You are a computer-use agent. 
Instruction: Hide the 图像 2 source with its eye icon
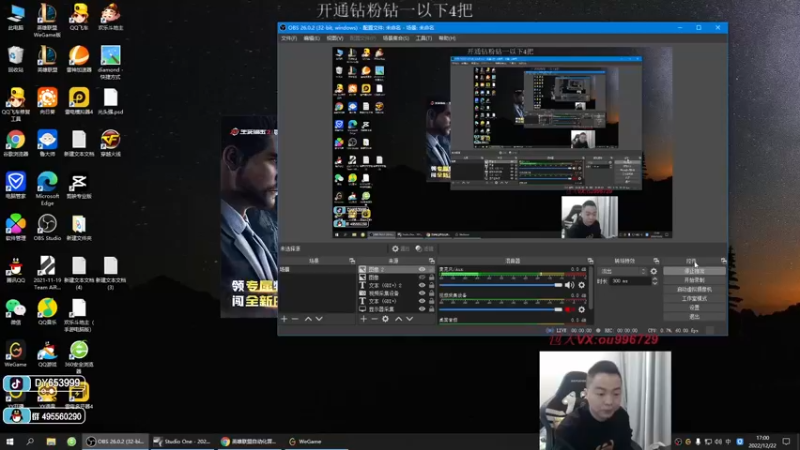coord(422,269)
